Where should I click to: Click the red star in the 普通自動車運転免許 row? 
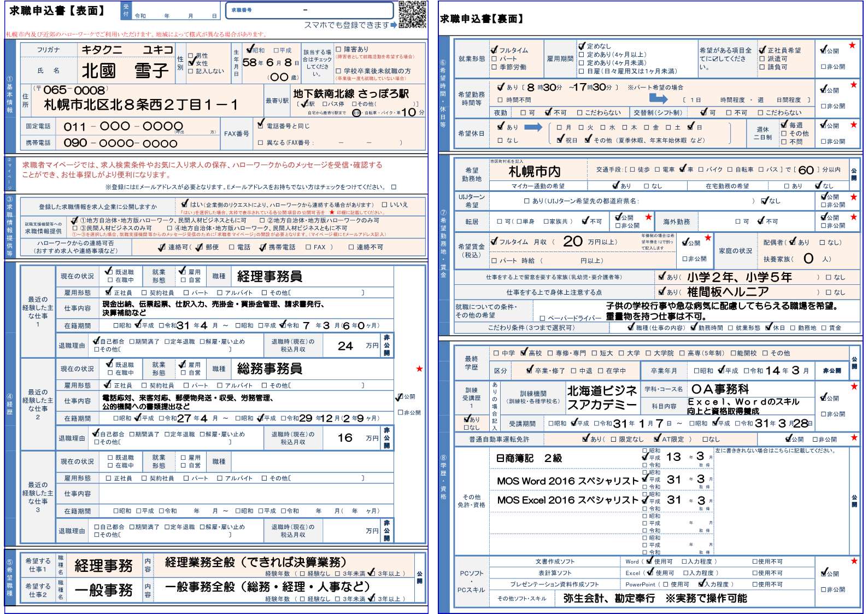pos(854,438)
